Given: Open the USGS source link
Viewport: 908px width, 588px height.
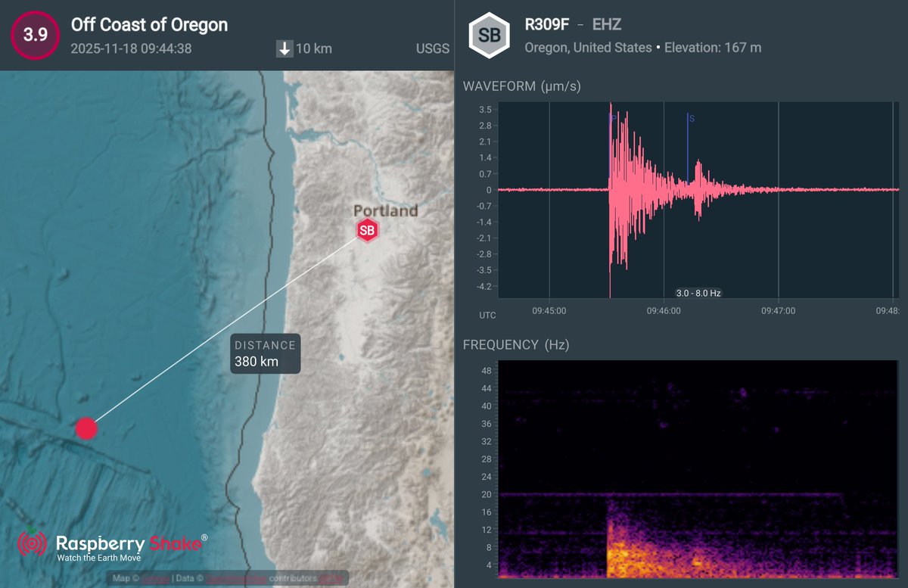Looking at the screenshot, I should tap(431, 48).
